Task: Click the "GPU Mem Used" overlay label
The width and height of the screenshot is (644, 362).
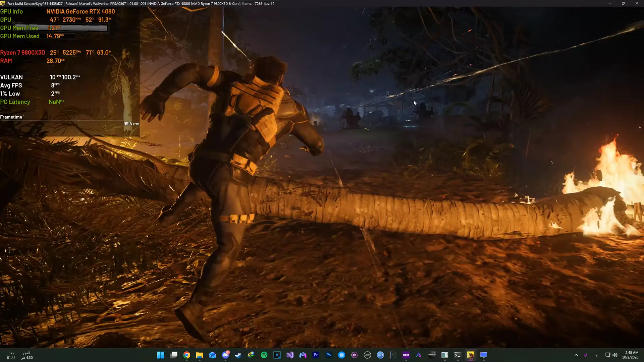Action: pyautogui.click(x=20, y=36)
